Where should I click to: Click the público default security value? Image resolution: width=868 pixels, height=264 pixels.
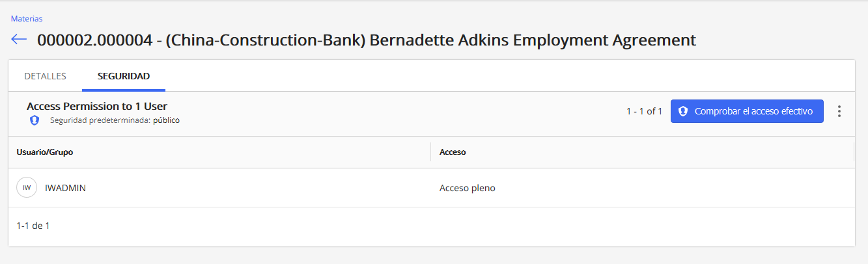166,120
